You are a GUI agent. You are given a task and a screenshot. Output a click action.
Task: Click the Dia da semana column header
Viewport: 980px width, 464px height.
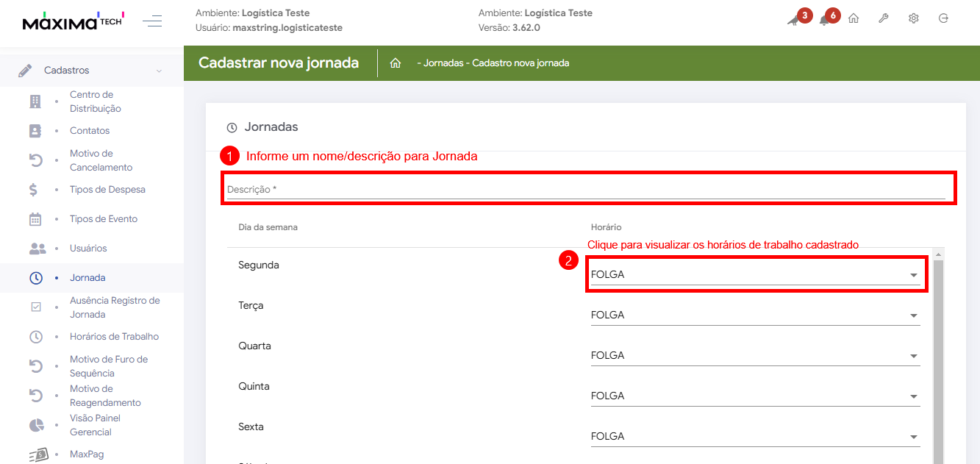[268, 227]
